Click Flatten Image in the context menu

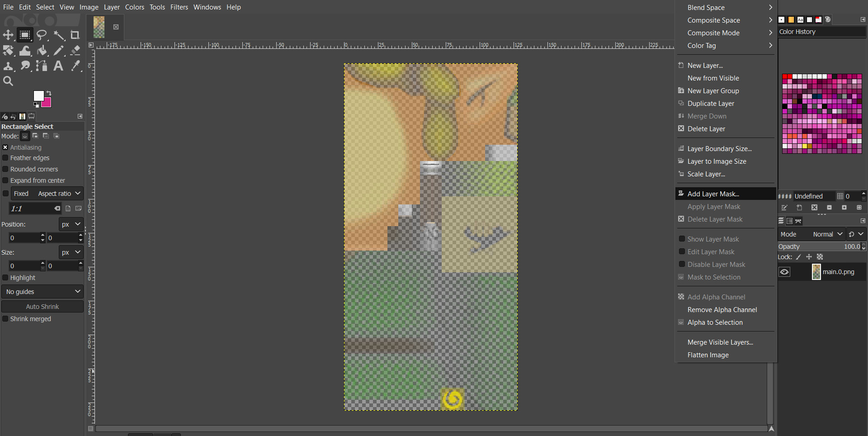708,355
